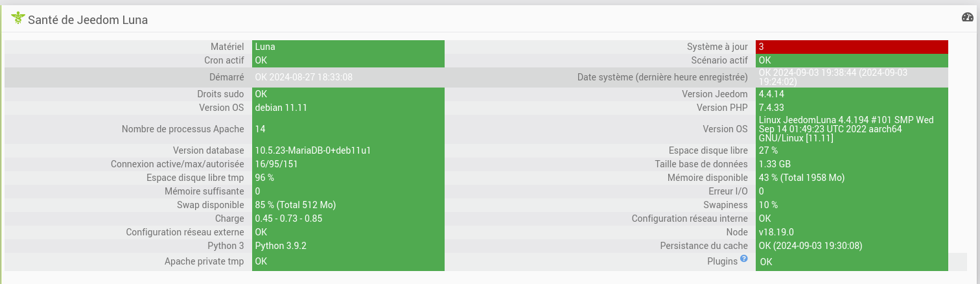Click the Node v18.19.0 value cell
Image resolution: width=980 pixels, height=284 pixels.
point(851,232)
